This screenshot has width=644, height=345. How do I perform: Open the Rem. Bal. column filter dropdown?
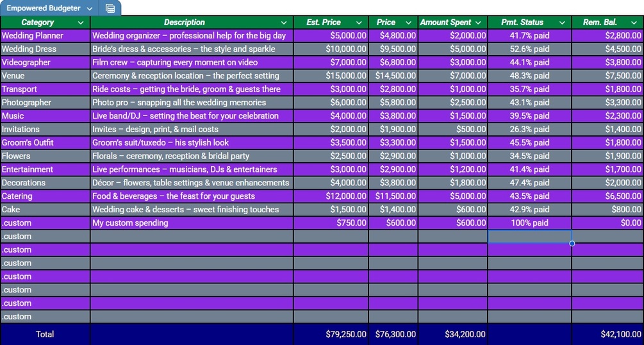(634, 22)
